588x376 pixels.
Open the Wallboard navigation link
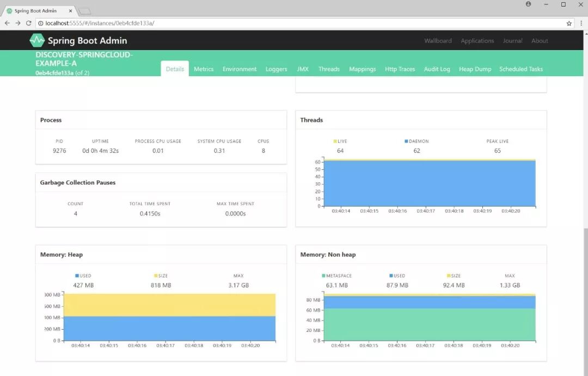(x=438, y=40)
